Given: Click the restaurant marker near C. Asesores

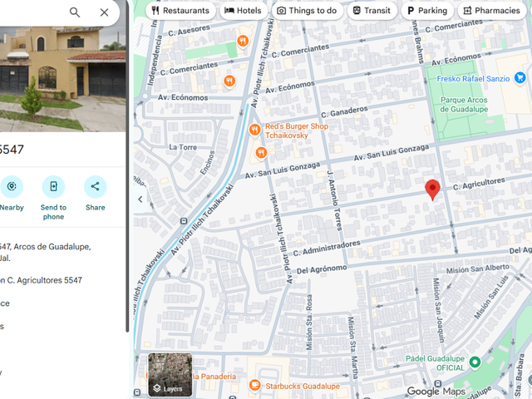Looking at the screenshot, I should (242, 41).
